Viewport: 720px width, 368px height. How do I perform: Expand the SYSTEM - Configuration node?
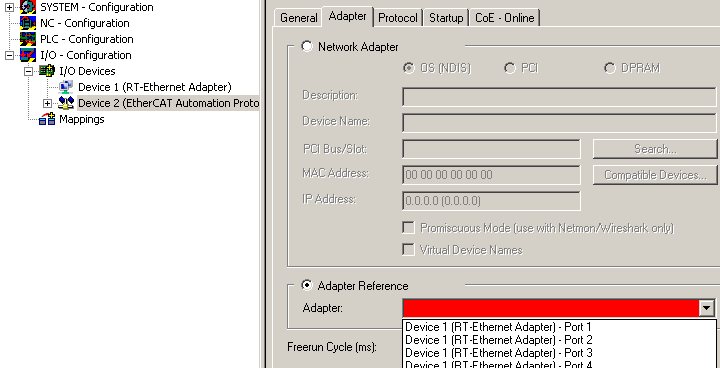(9, 7)
